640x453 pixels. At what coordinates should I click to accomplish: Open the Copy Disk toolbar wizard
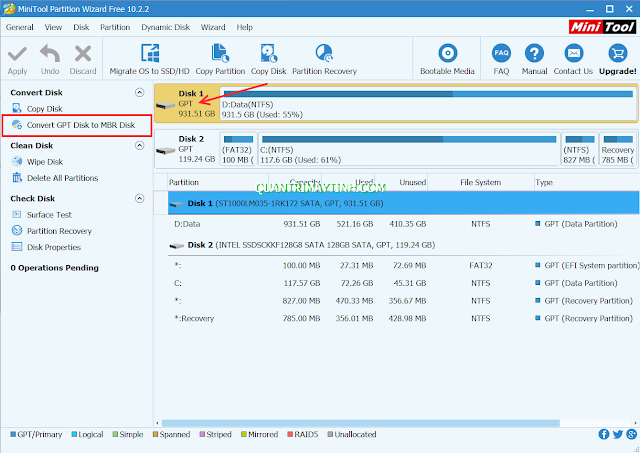coord(268,54)
